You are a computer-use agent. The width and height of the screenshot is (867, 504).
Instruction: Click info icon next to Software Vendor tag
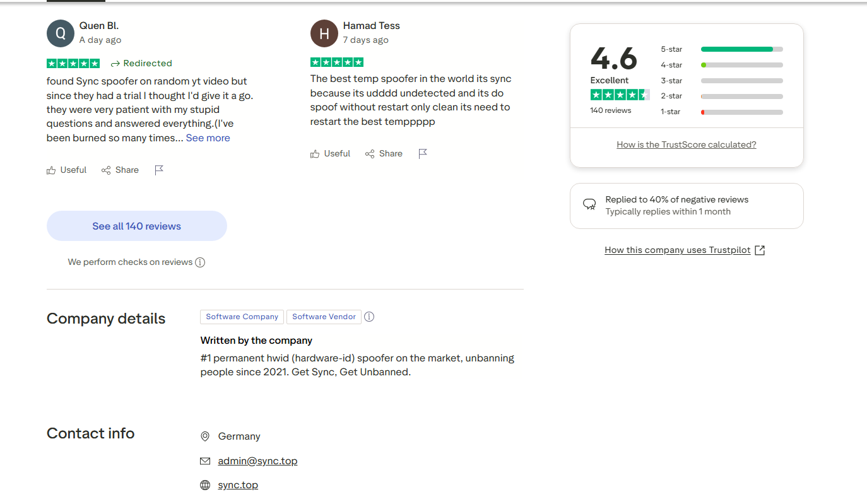pos(369,317)
